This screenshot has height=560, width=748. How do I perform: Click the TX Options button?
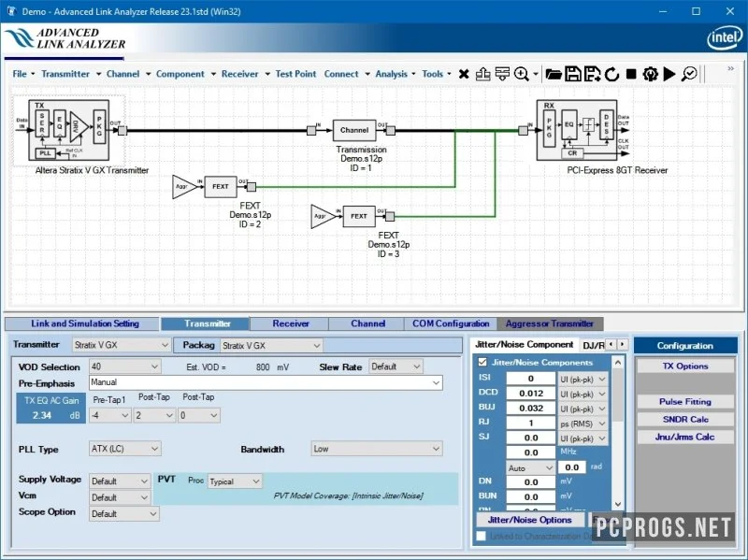coord(685,366)
